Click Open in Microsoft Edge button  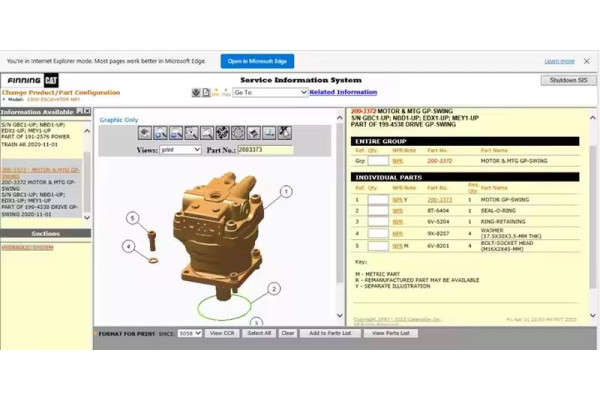point(257,61)
